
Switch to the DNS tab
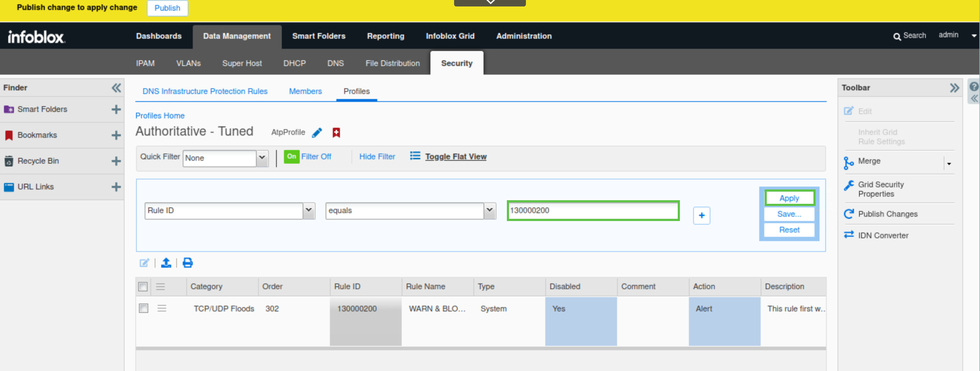click(x=335, y=64)
